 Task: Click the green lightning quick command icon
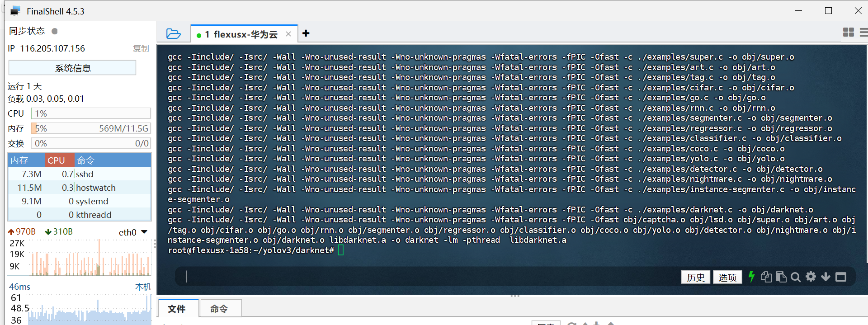click(x=751, y=277)
